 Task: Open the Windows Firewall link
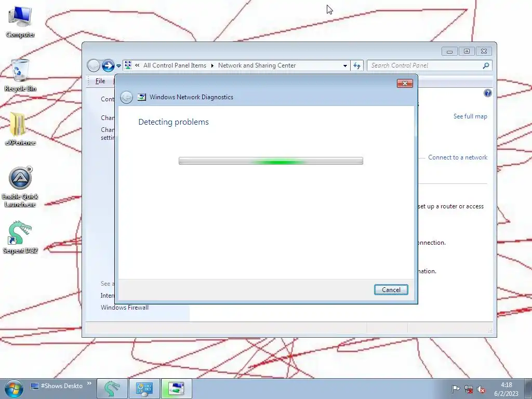click(x=125, y=308)
